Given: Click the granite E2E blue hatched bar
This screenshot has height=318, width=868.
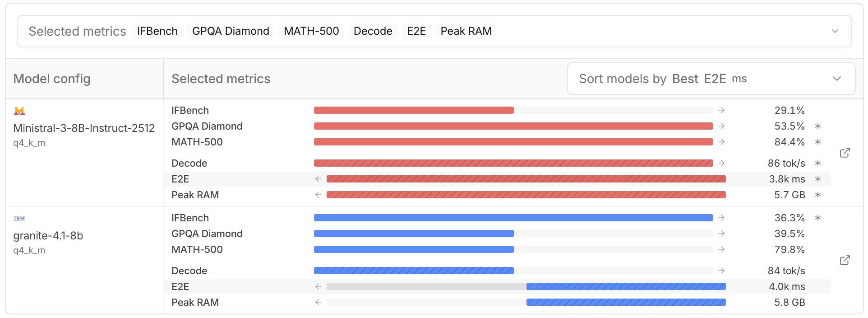Looking at the screenshot, I should (x=626, y=286).
